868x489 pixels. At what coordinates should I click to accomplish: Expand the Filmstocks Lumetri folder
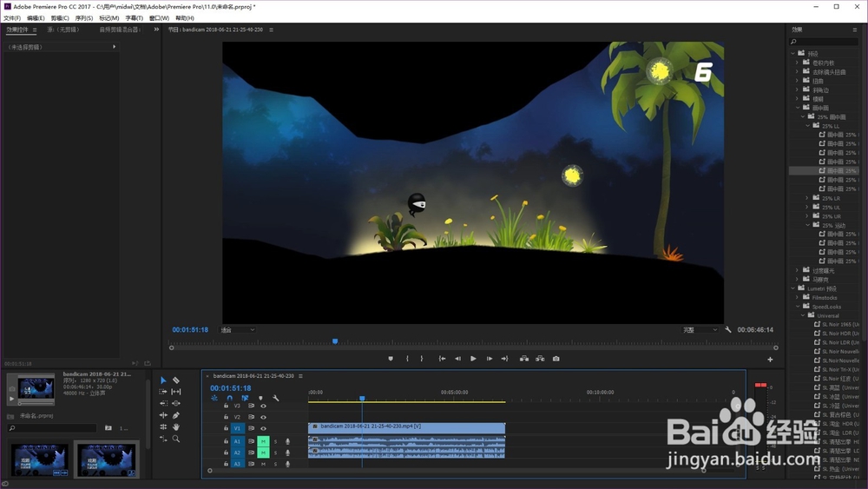tap(798, 297)
